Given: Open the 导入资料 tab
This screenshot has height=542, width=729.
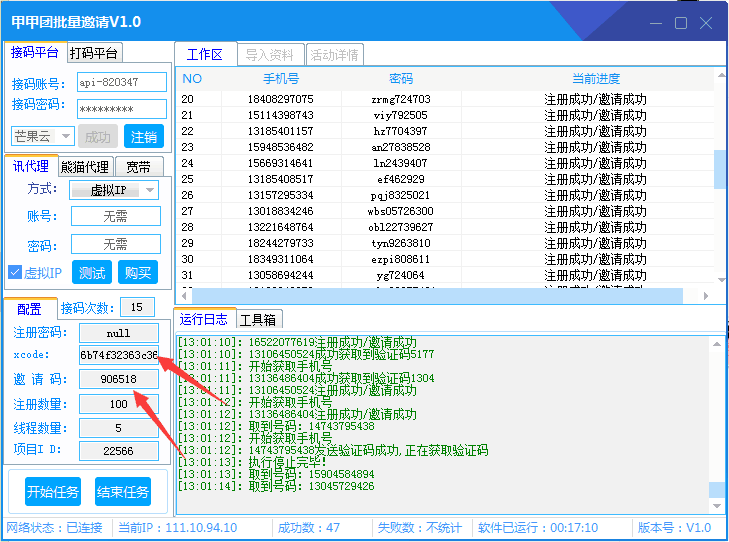Looking at the screenshot, I should click(x=270, y=55).
